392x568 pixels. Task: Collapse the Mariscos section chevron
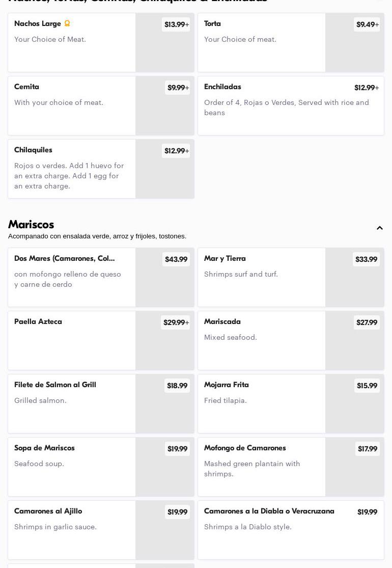[x=380, y=228]
